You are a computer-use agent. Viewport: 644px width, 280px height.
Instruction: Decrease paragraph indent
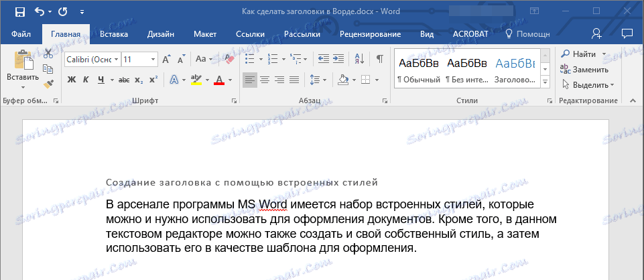point(324,59)
